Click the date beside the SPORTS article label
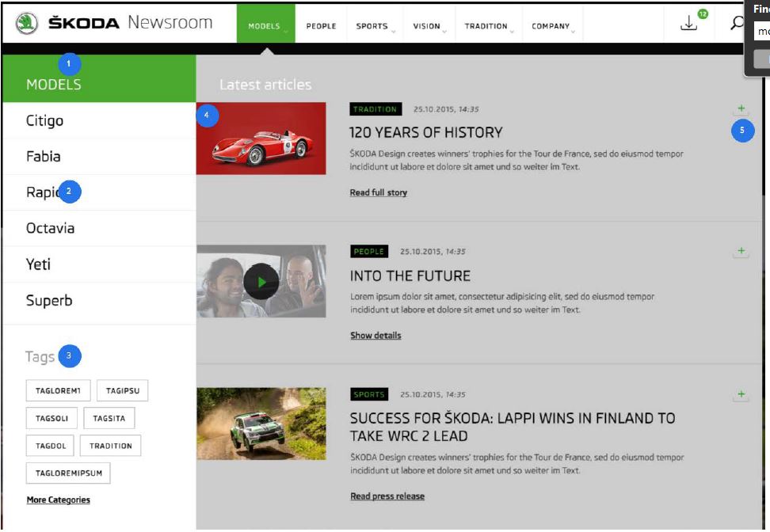This screenshot has height=532, width=770. coord(433,394)
